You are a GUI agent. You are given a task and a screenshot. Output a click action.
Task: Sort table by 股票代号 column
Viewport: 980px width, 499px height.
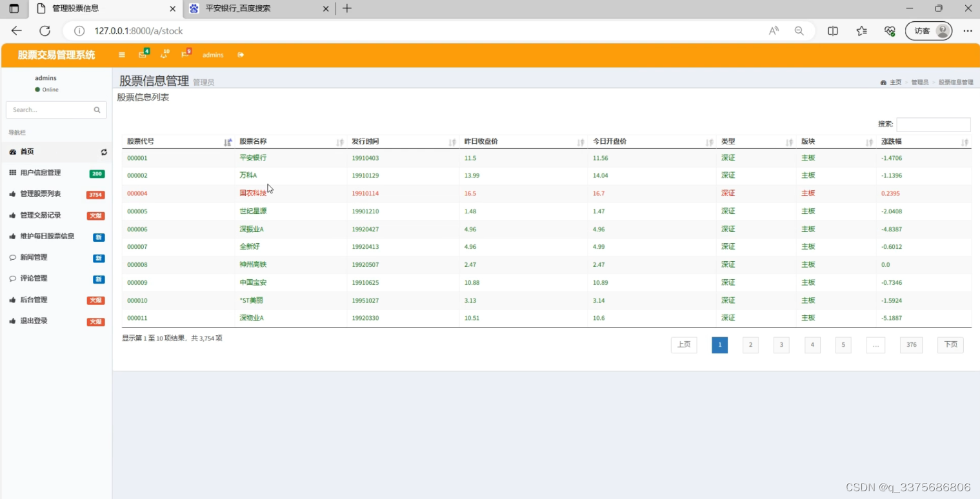178,142
